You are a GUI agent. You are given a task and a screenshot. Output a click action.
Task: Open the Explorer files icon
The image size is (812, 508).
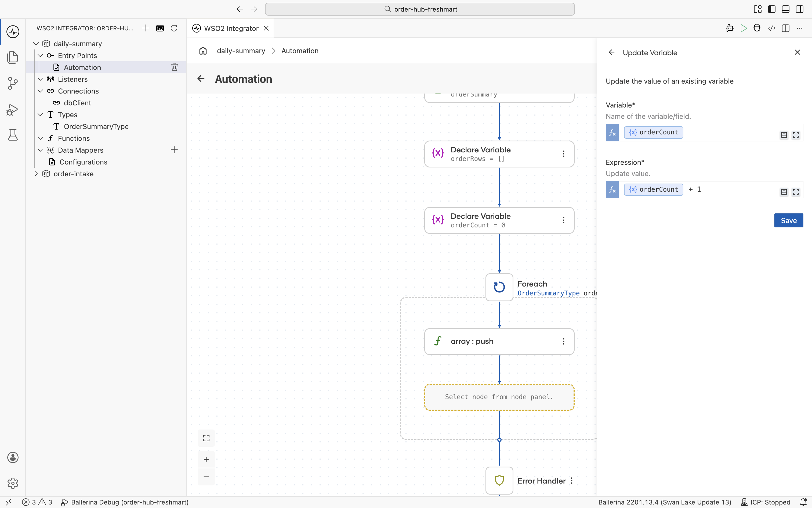tap(13, 57)
